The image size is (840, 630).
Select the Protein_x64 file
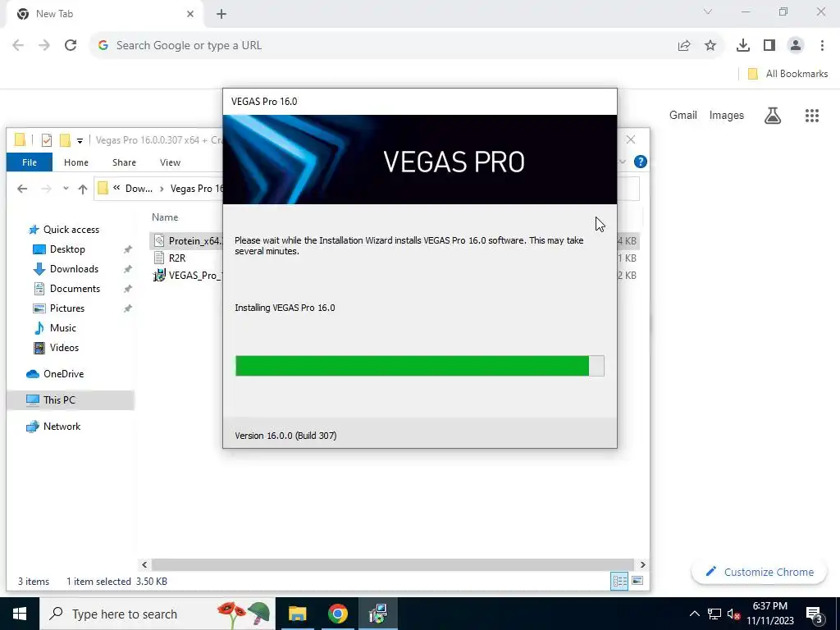click(187, 241)
